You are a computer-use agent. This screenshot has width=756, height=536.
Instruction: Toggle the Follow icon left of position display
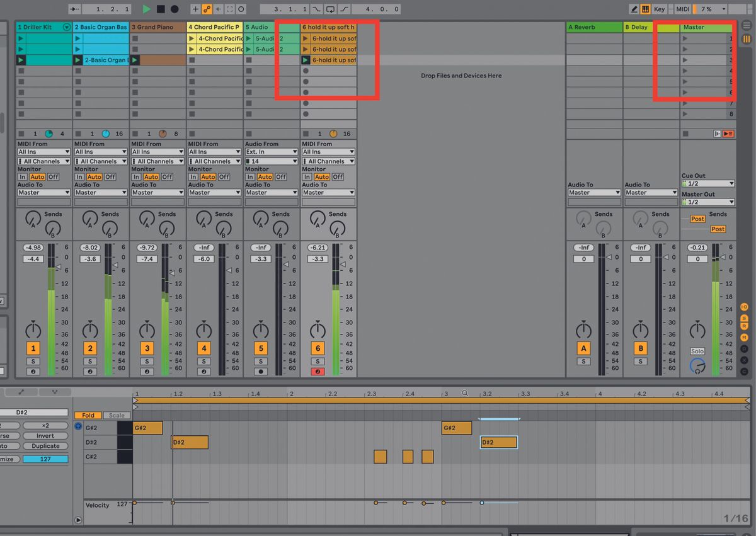point(75,9)
